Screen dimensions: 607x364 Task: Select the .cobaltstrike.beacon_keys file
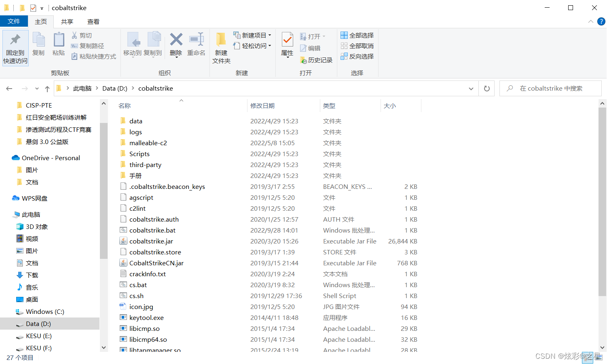[167, 186]
